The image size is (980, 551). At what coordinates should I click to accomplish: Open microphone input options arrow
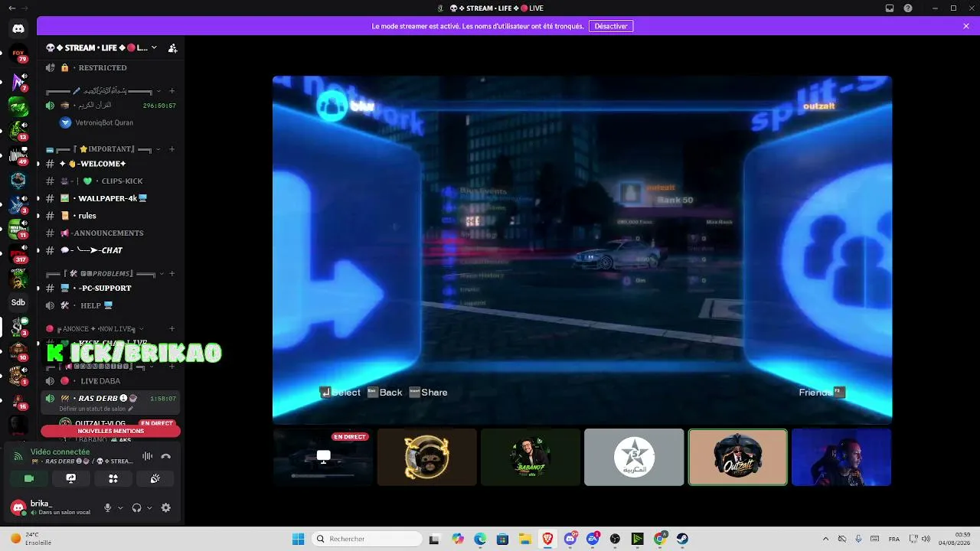click(x=120, y=507)
